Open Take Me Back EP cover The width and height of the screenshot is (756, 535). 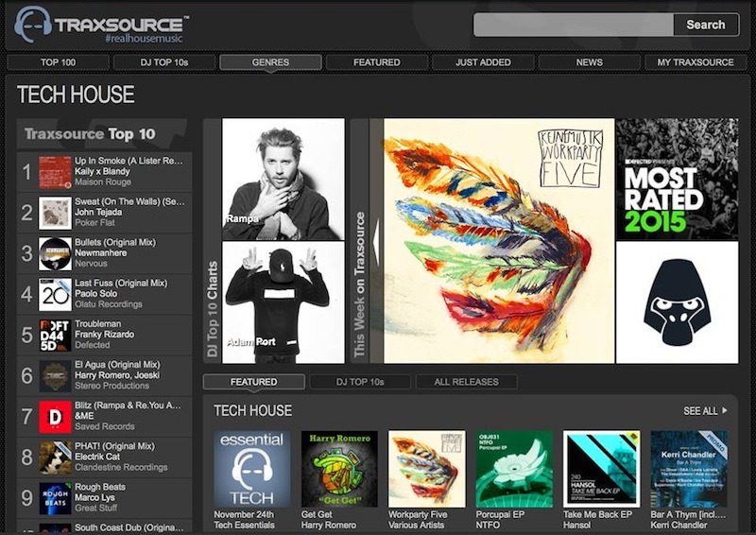(x=602, y=469)
